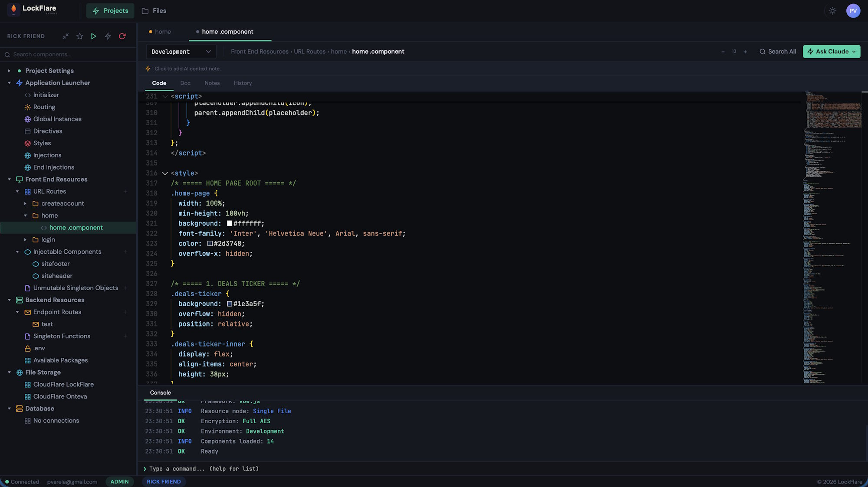Click the red refresh icon in sidebar header

coord(122,36)
